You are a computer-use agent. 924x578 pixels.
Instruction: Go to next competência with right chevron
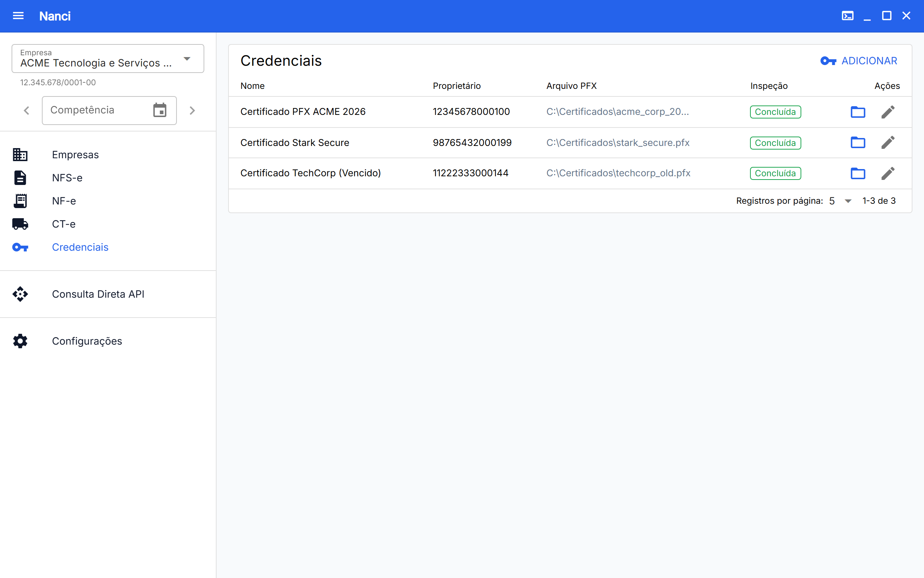192,111
